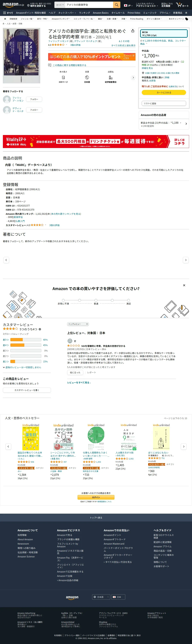Click the language globe icon in product details
This screenshot has height=644, width=192.
pos(87,77)
